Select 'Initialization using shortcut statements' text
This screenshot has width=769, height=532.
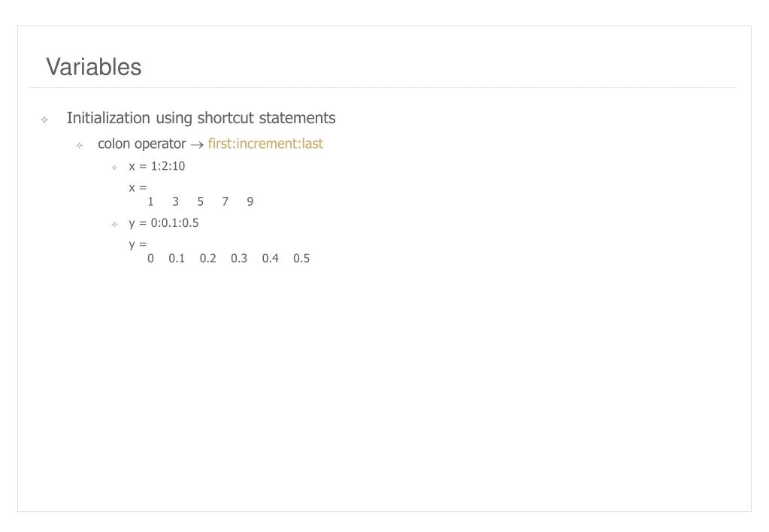coord(201,118)
